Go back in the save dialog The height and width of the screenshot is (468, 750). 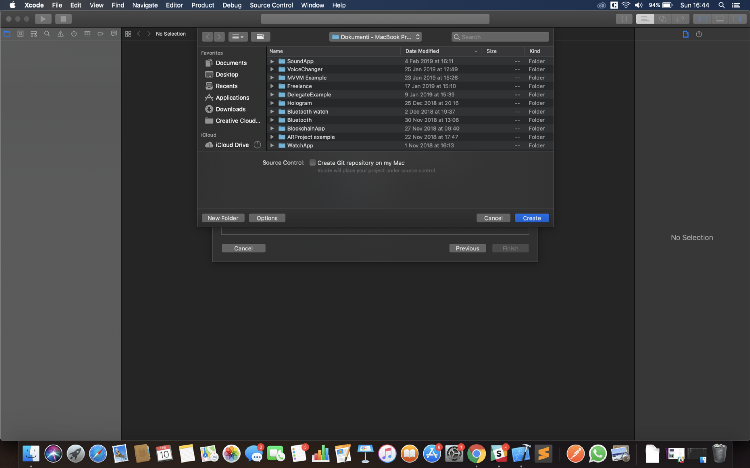[x=207, y=37]
